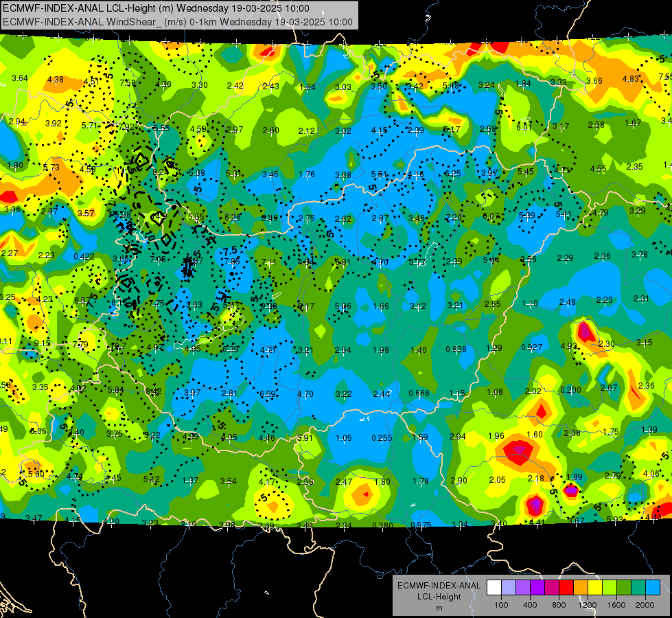Click the white swatch in the LCL-Height legend
The width and height of the screenshot is (672, 618).
coord(494,588)
